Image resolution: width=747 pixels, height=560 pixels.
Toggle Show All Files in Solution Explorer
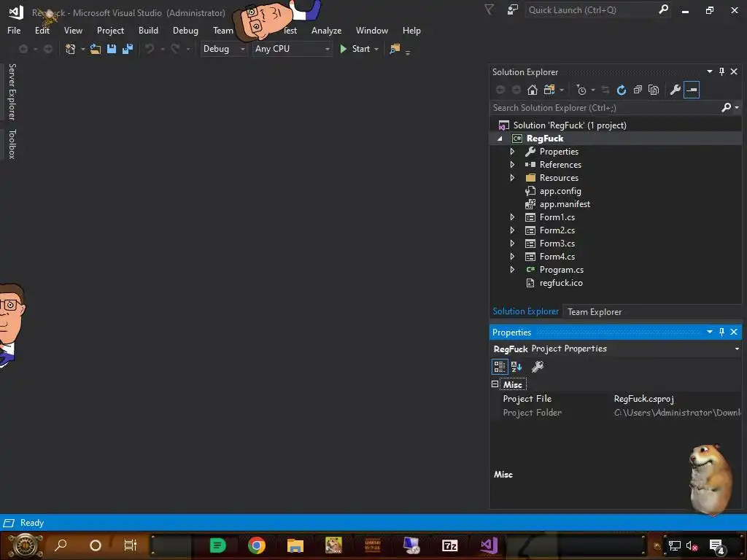[x=654, y=90]
